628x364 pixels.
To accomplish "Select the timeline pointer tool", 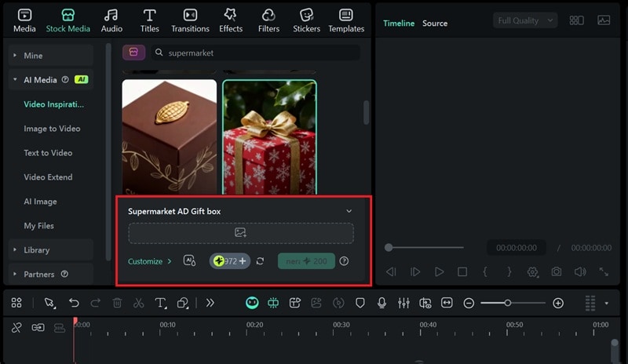I will [x=49, y=303].
